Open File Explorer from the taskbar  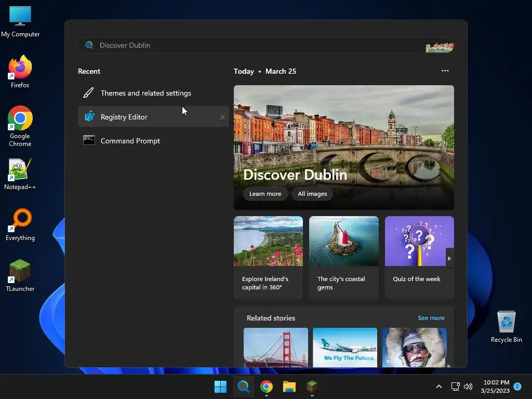[289, 387]
